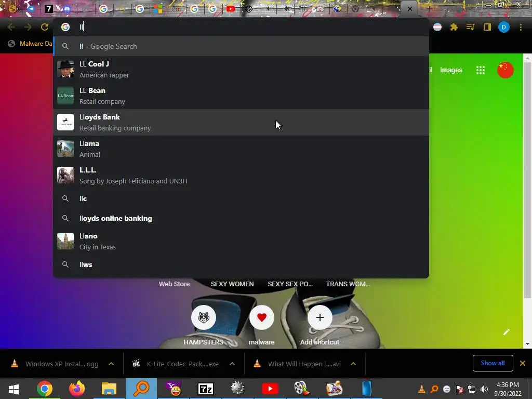Image resolution: width=532 pixels, height=399 pixels.
Task: Toggle the Chrome side panel icon
Action: [487, 27]
